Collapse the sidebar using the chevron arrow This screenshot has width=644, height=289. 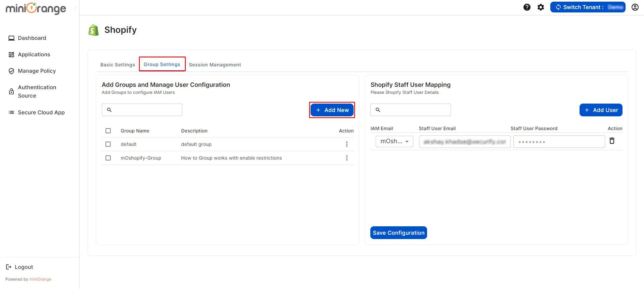75,8
